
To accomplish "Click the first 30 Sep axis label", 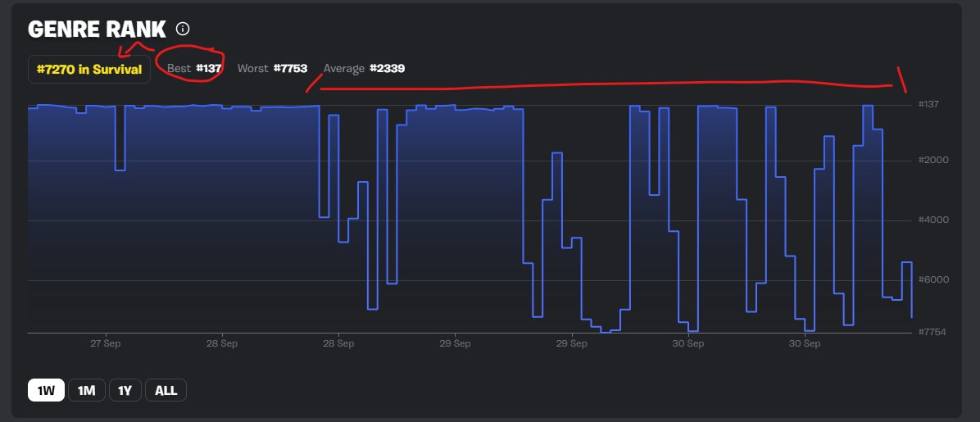I will [x=689, y=343].
